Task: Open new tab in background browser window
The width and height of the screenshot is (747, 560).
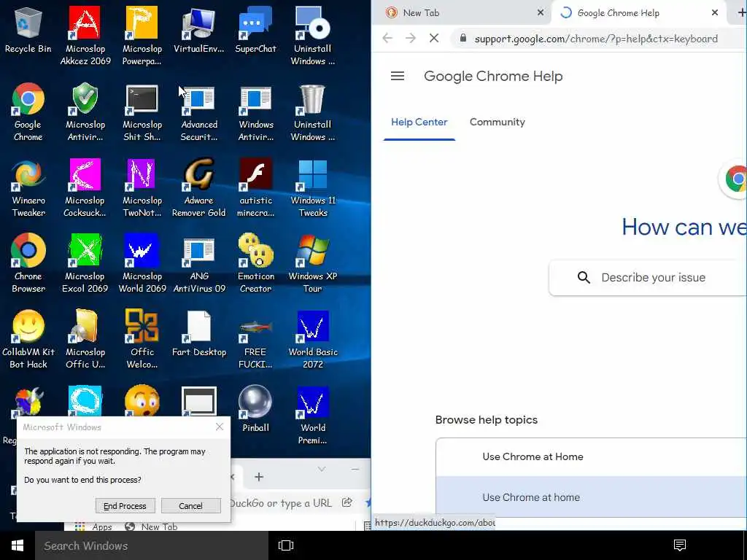Action: [x=259, y=477]
